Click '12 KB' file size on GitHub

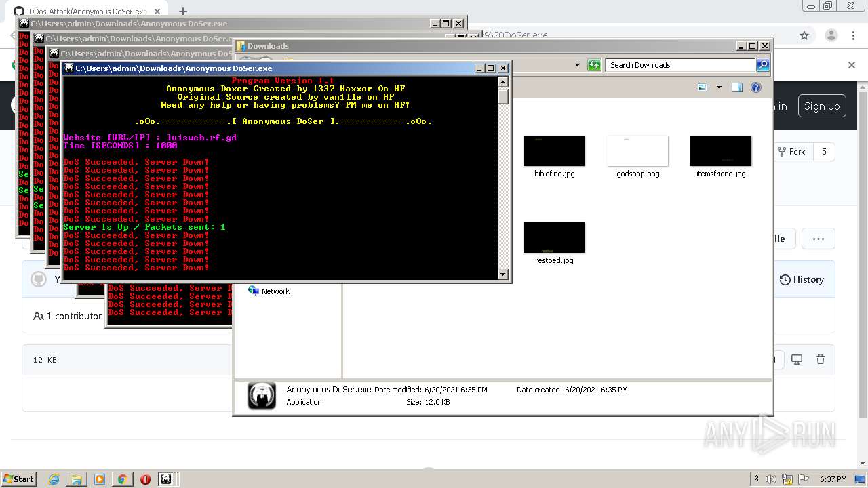coord(45,360)
